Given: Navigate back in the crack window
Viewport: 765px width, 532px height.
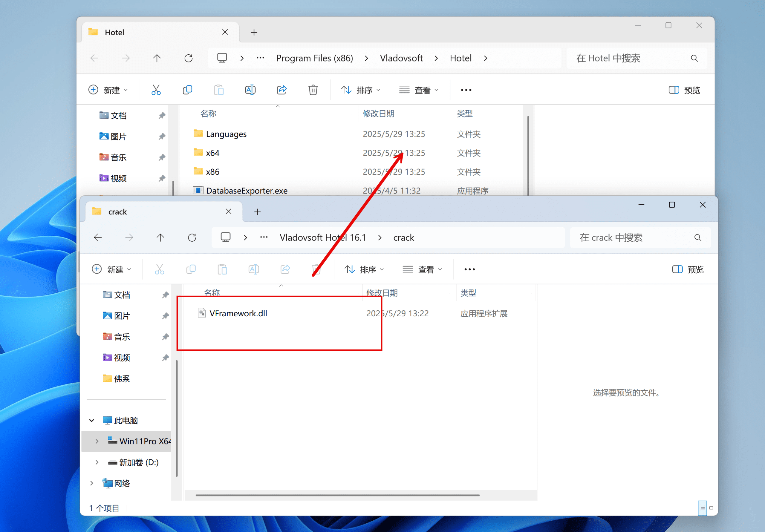Looking at the screenshot, I should click(x=98, y=237).
